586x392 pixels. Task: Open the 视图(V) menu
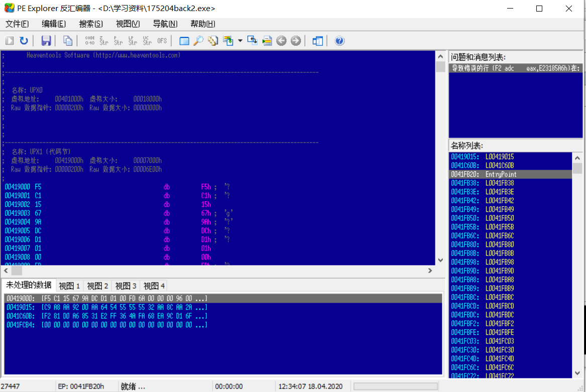tap(128, 24)
